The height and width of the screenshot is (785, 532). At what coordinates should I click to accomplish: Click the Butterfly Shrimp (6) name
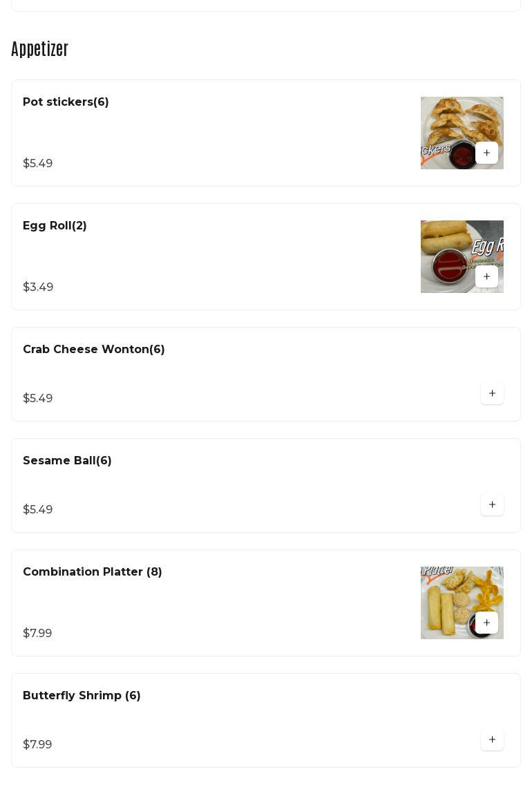82,696
